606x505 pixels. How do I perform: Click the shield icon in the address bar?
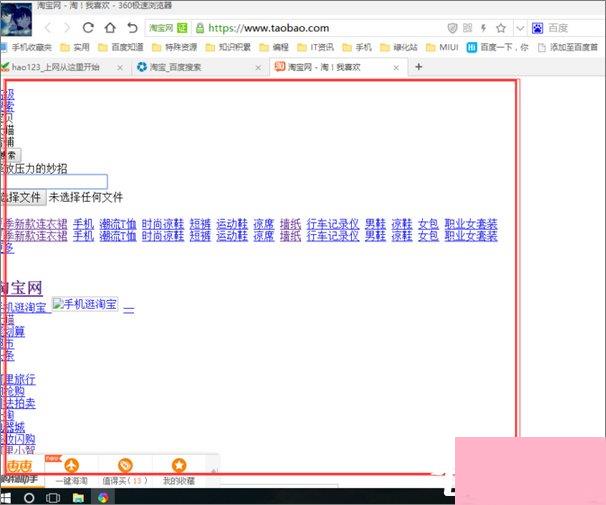pyautogui.click(x=452, y=28)
